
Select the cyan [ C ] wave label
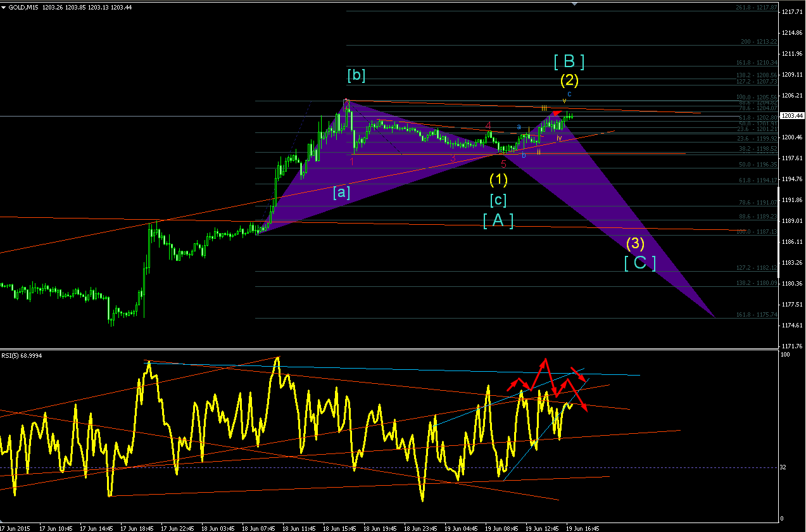[639, 263]
